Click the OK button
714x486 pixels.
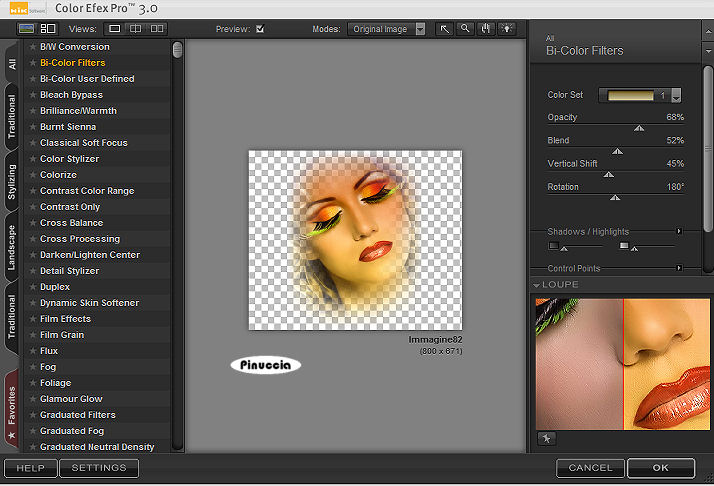pyautogui.click(x=661, y=468)
